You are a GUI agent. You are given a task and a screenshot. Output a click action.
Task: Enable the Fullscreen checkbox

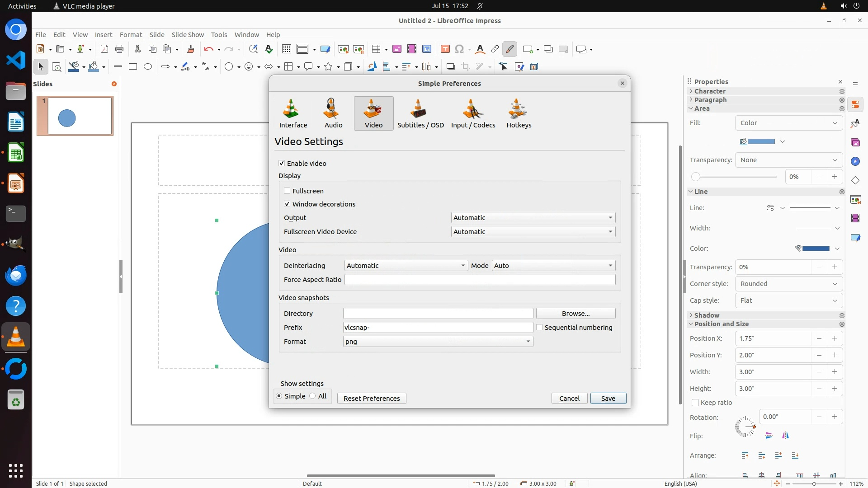coord(287,191)
